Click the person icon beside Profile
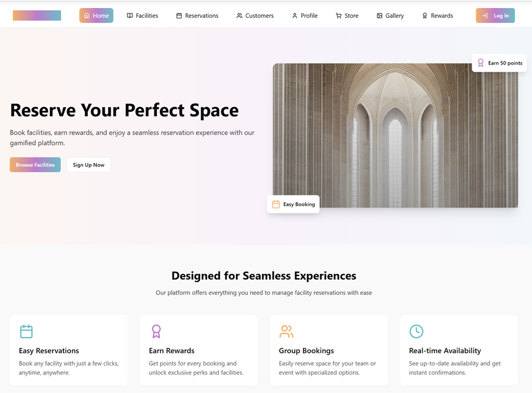The height and width of the screenshot is (393, 532). click(294, 15)
